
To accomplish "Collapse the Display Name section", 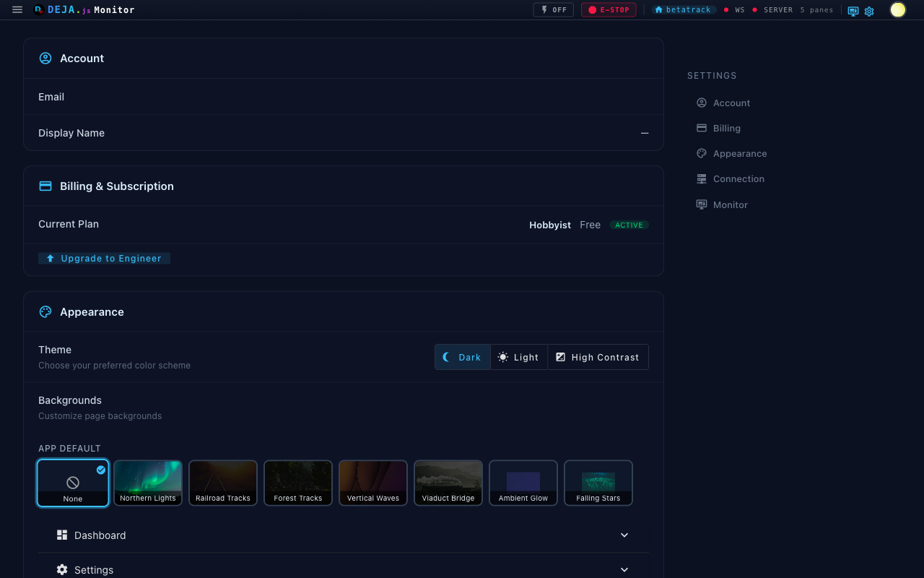I will coord(644,133).
